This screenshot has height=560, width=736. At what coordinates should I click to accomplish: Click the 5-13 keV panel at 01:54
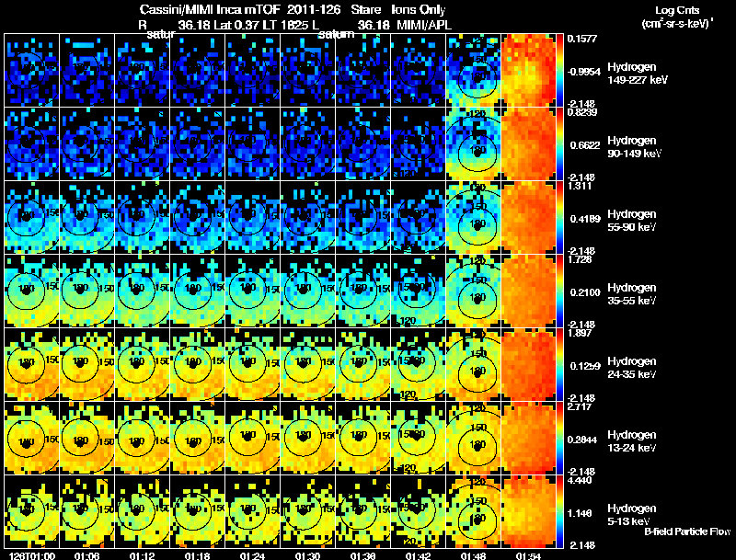pos(528,512)
